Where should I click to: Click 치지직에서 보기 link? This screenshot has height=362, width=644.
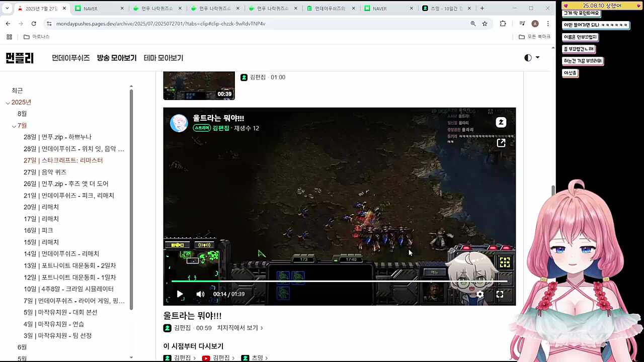click(x=240, y=328)
